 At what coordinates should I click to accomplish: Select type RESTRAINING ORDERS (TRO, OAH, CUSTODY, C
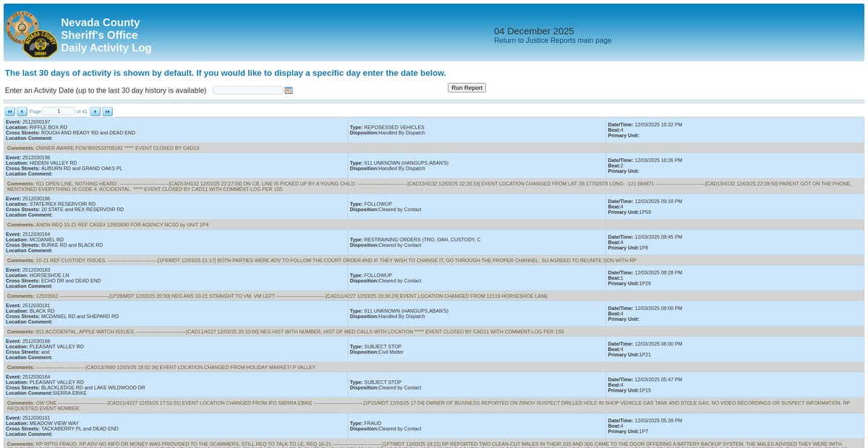click(x=422, y=239)
